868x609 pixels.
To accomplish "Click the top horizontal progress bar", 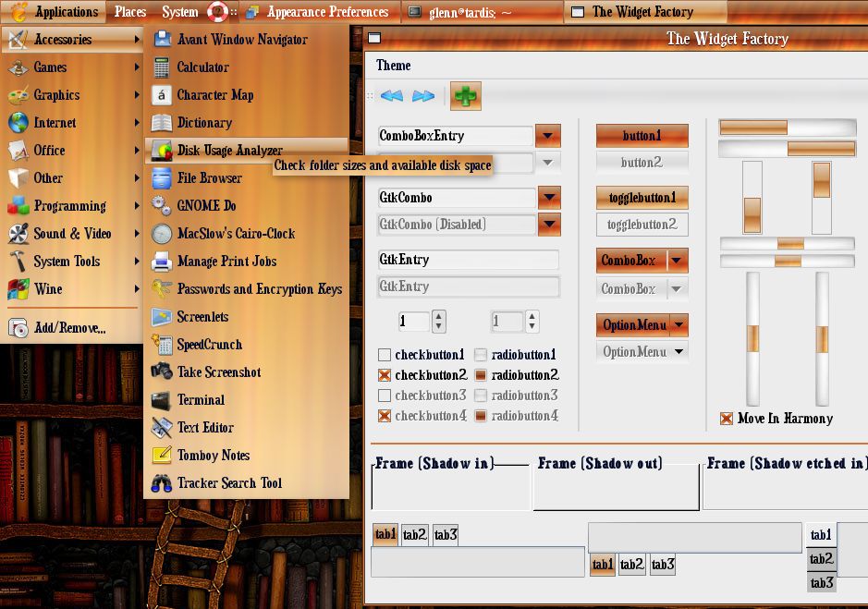I will pyautogui.click(x=788, y=128).
